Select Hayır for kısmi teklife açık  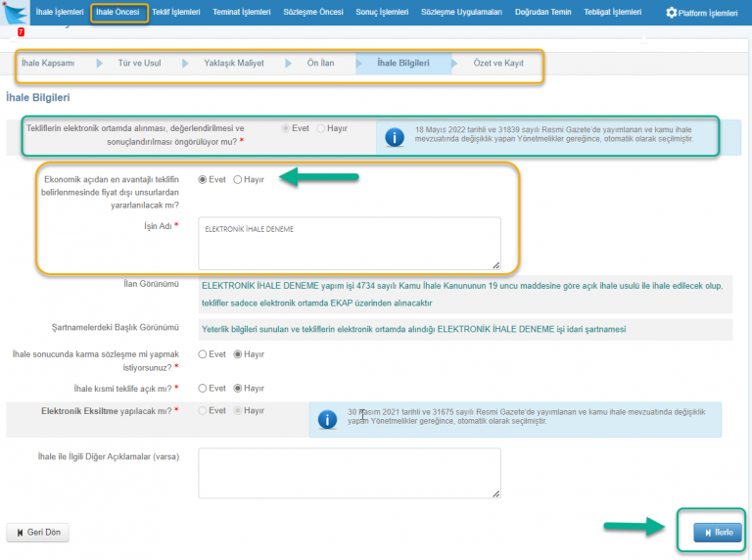point(238,389)
